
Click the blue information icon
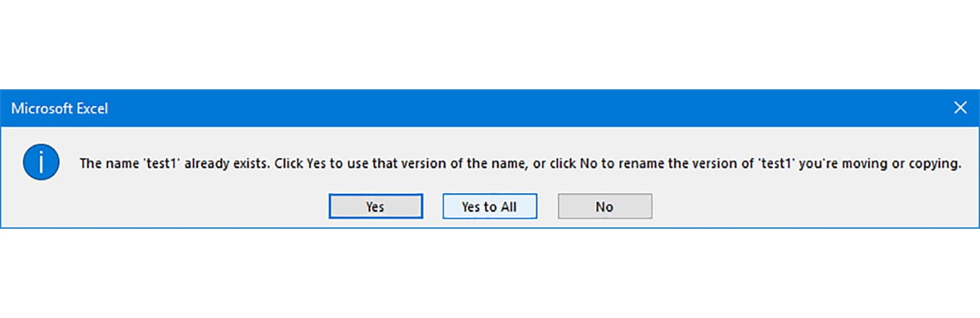coord(41,163)
